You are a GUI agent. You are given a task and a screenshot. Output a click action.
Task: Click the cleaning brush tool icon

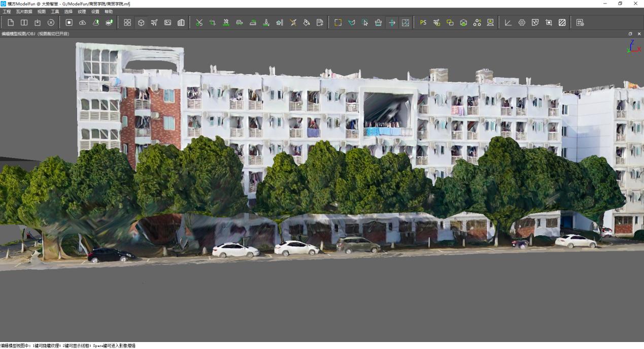pyautogui.click(x=378, y=22)
